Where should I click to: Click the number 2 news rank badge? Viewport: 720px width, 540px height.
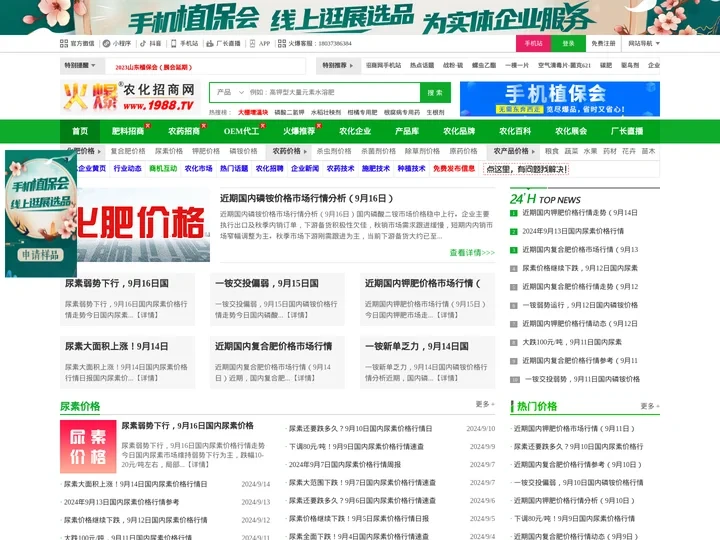[514, 231]
